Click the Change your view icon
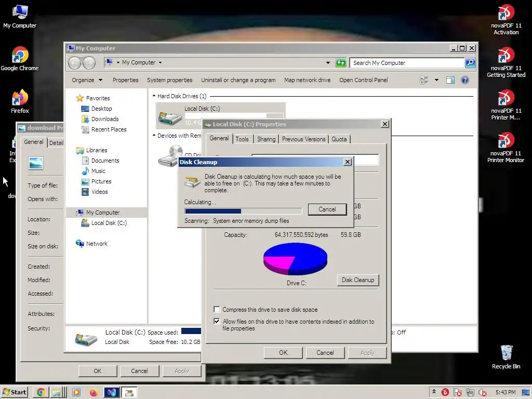The image size is (532, 399). (424, 80)
